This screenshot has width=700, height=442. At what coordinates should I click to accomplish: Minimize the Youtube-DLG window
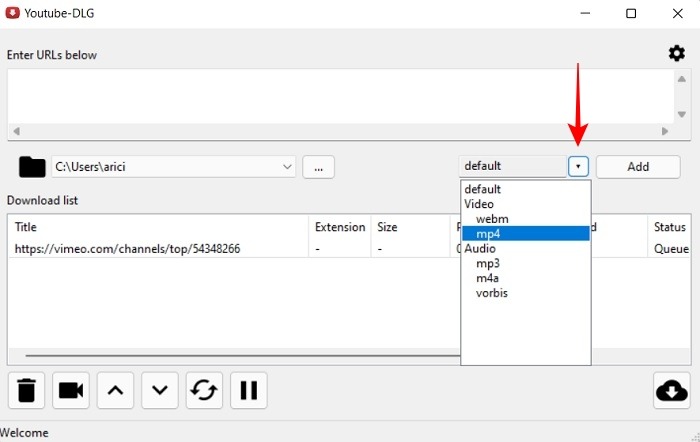585,13
